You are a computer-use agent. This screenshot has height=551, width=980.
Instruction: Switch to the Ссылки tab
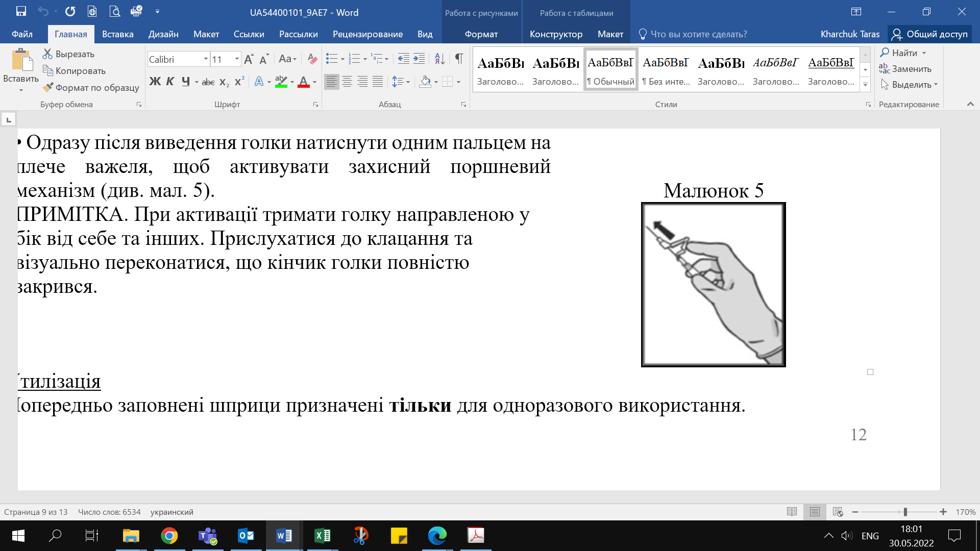[x=249, y=34]
